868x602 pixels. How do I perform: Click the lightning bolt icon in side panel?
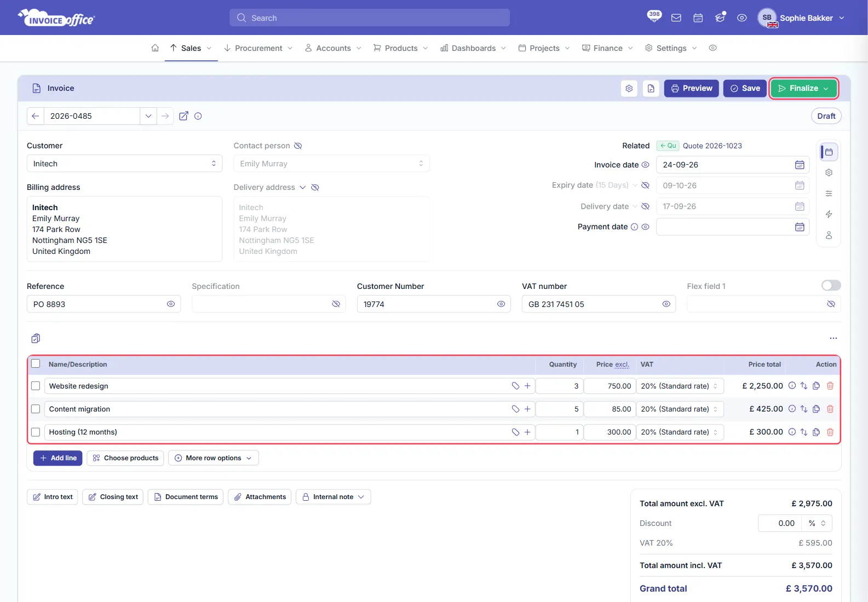pyautogui.click(x=829, y=214)
